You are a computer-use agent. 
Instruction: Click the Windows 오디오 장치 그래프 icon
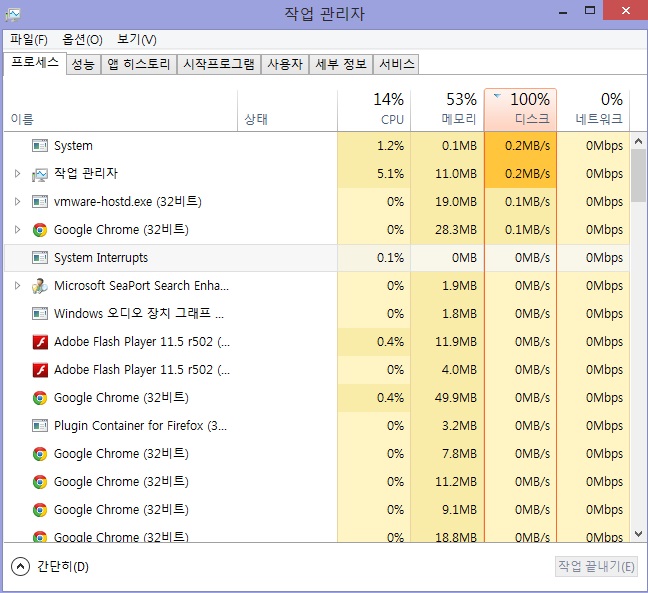pyautogui.click(x=40, y=314)
